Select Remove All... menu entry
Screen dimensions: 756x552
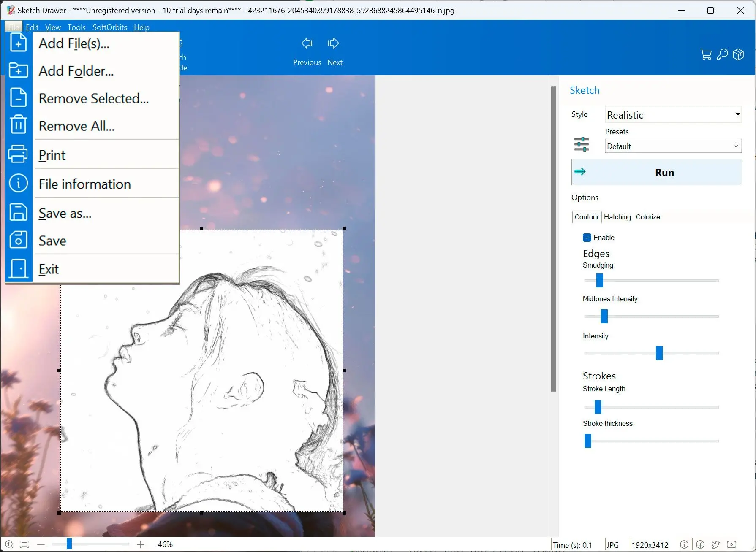pyautogui.click(x=106, y=125)
